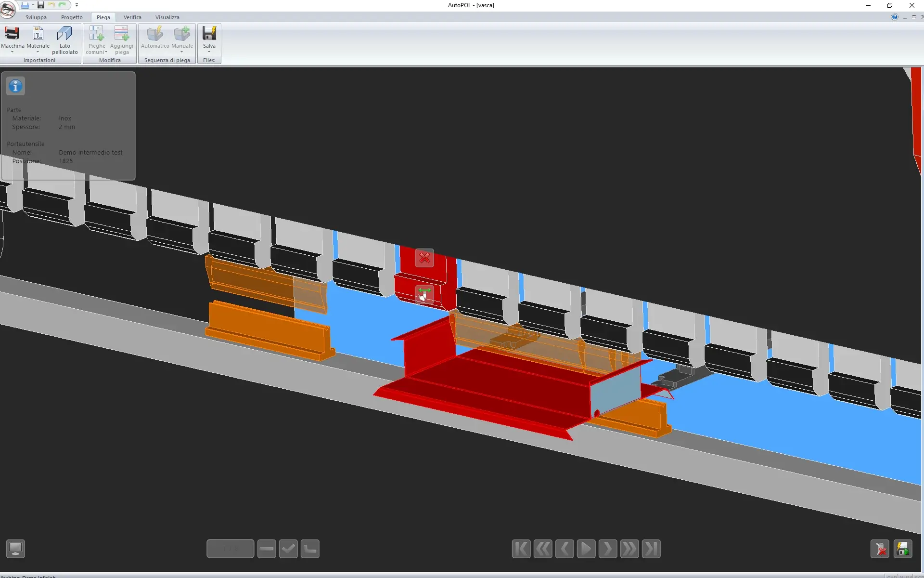This screenshot has height=578, width=924.
Task: Open the blue info panel icon
Action: point(15,86)
